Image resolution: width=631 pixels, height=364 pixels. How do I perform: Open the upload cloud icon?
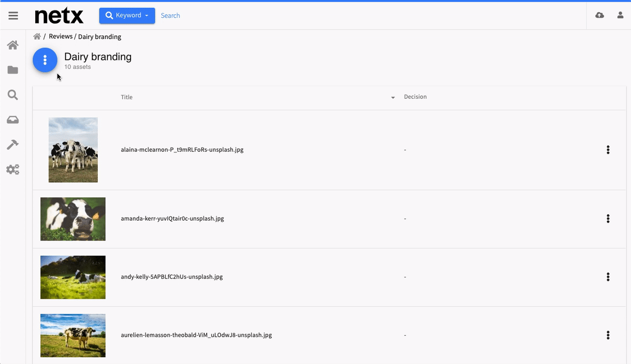pyautogui.click(x=599, y=16)
